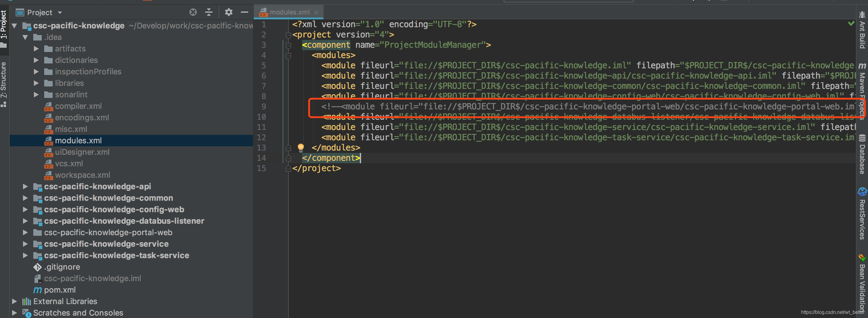Select workspace.xml file
868x318 pixels.
click(83, 175)
